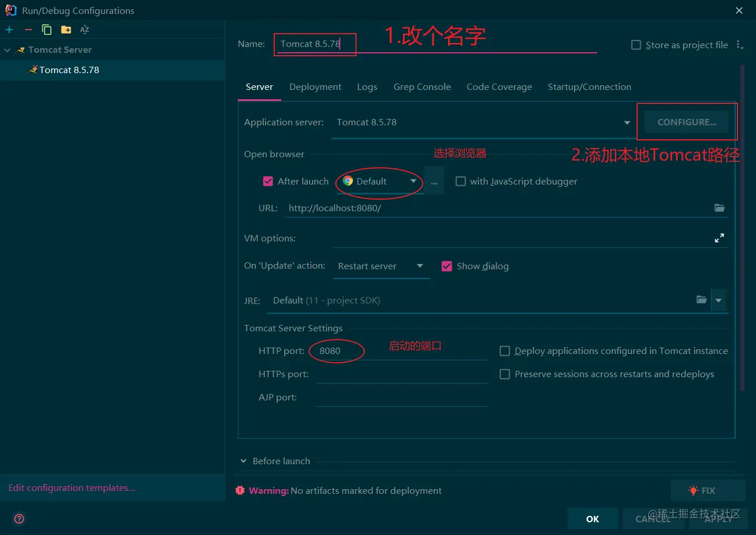Open the Startup/Connection tab

(590, 87)
